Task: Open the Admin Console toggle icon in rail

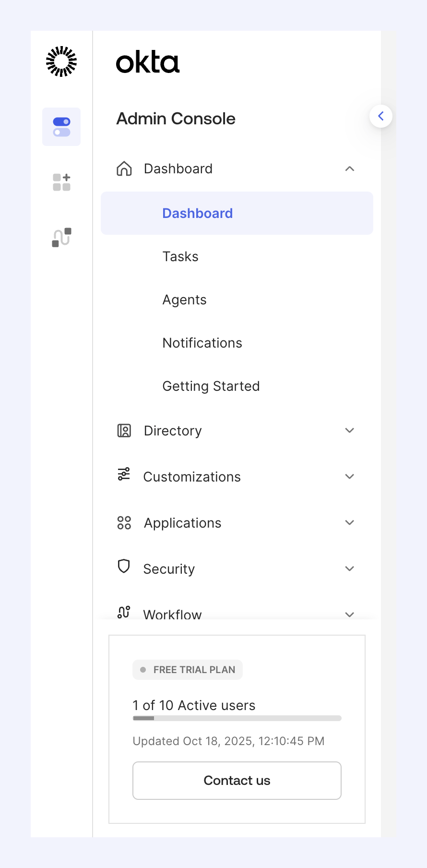Action: tap(61, 127)
